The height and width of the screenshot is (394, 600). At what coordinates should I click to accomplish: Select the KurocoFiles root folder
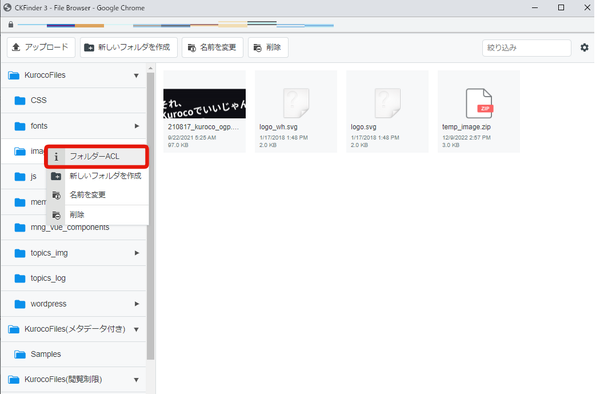tap(74, 75)
